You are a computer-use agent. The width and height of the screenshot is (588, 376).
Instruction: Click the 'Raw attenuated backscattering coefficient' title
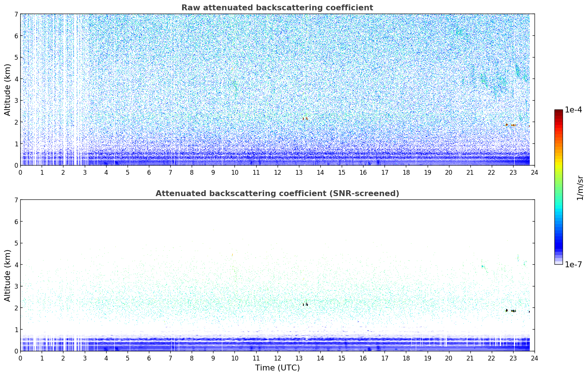point(277,8)
